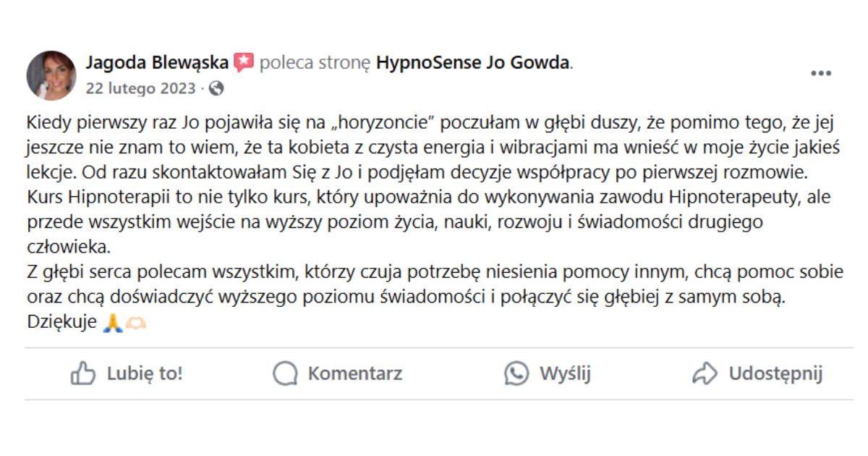
Task: Visit the HypnoSense Jo Gowda page link
Action: [473, 63]
